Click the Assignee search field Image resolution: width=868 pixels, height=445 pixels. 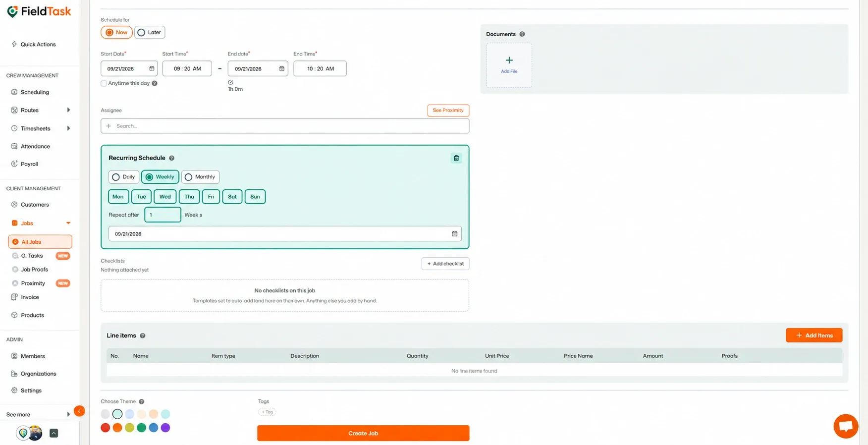pyautogui.click(x=285, y=126)
